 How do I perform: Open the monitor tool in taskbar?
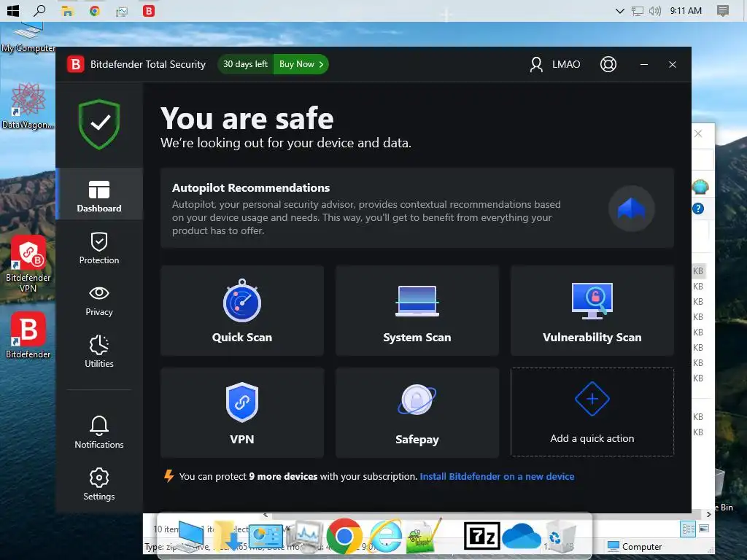[x=122, y=11]
